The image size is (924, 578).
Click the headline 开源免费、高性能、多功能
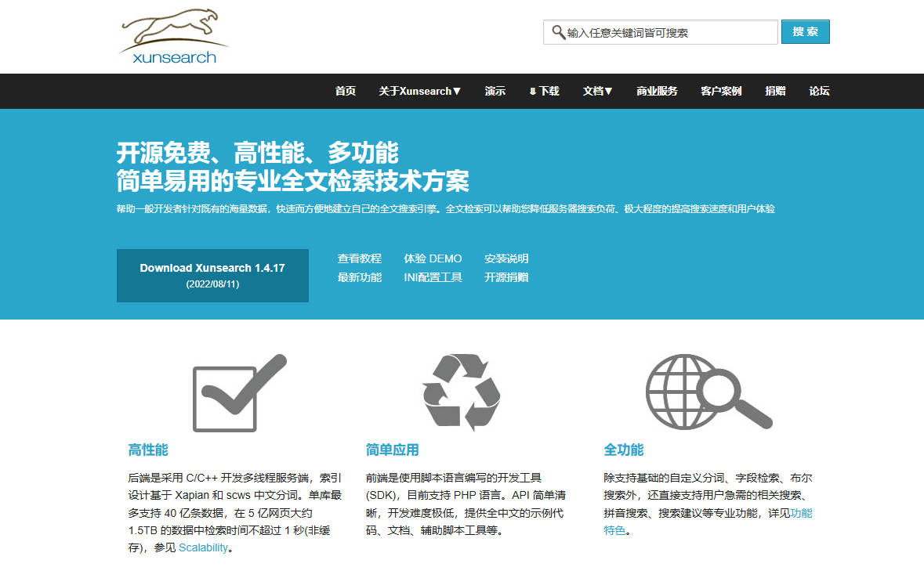coord(258,153)
